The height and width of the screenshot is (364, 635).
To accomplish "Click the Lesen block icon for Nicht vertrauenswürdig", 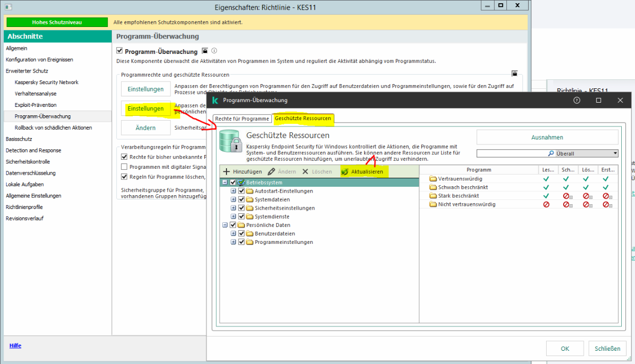I will click(547, 204).
